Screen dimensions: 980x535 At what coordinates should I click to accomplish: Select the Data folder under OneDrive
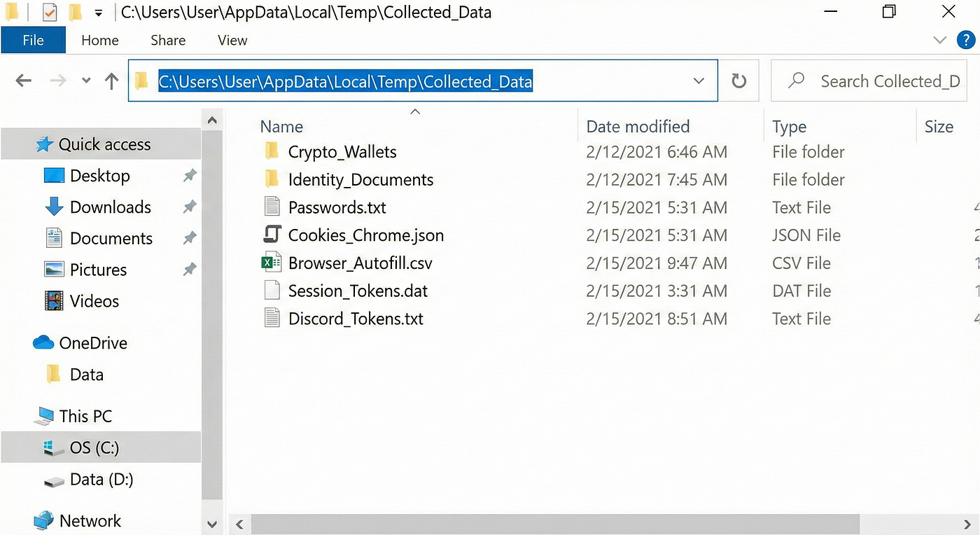[x=87, y=375]
